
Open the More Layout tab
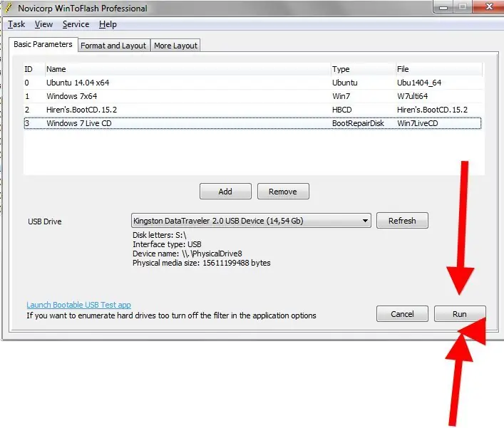175,46
